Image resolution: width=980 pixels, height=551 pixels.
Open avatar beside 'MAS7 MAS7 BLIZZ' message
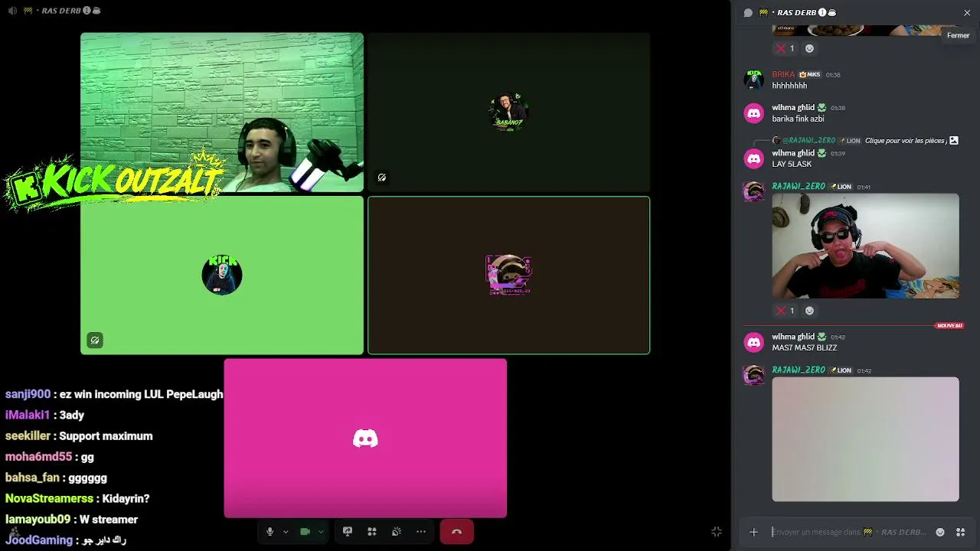pyautogui.click(x=754, y=342)
